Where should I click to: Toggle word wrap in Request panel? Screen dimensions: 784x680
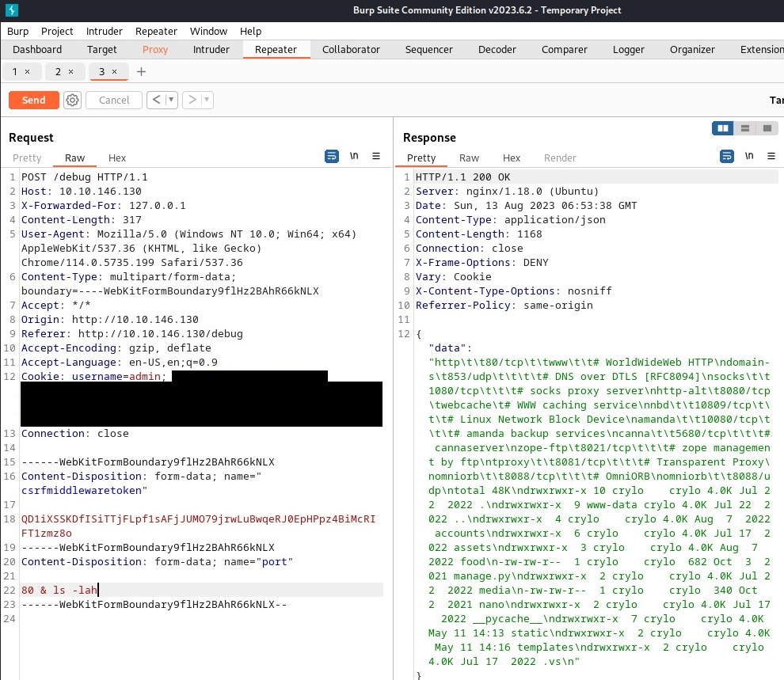click(x=332, y=157)
